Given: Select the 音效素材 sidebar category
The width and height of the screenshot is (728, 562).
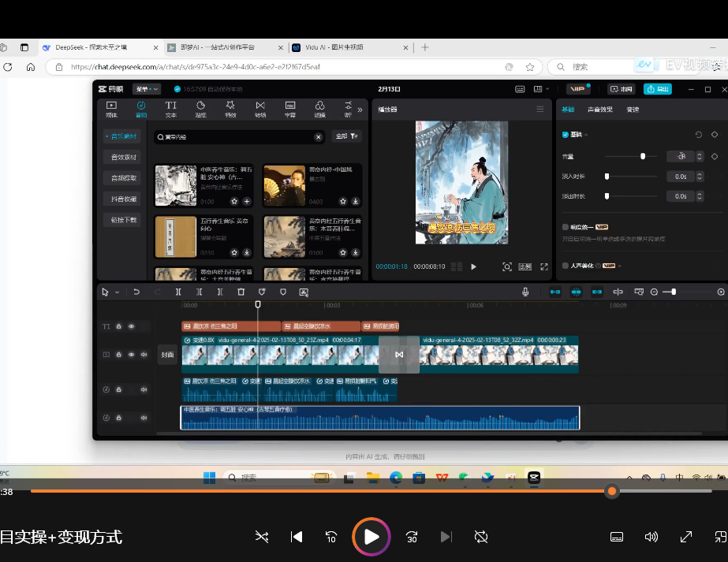Looking at the screenshot, I should [x=123, y=158].
